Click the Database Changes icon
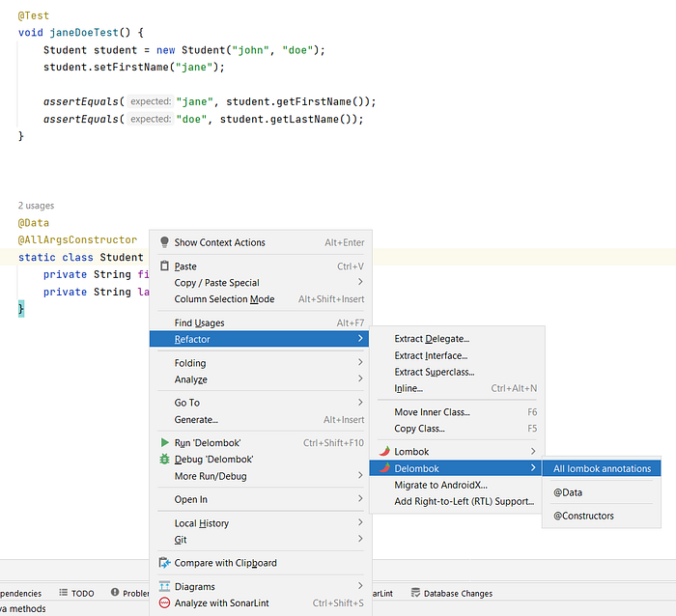Screen dimensions: 676x616 click(x=415, y=593)
